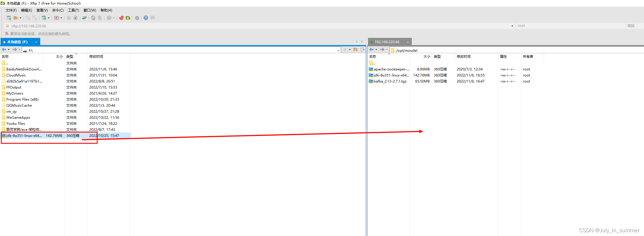The image size is (644, 236).
Task: Open Help with the blue question icon
Action: pyautogui.click(x=146, y=18)
